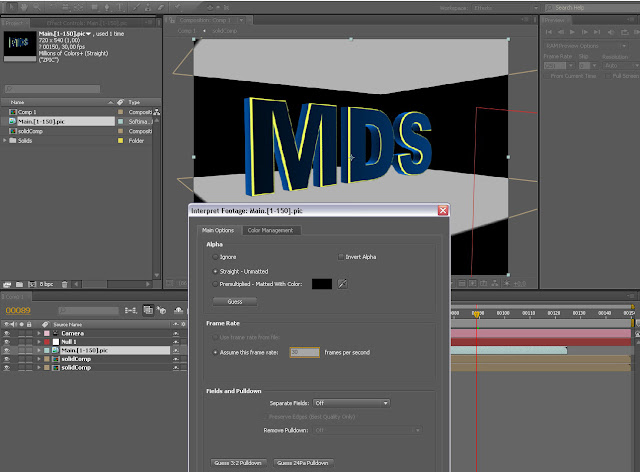The height and width of the screenshot is (472, 640).
Task: Switch to the Color Management tab
Action: click(x=270, y=230)
